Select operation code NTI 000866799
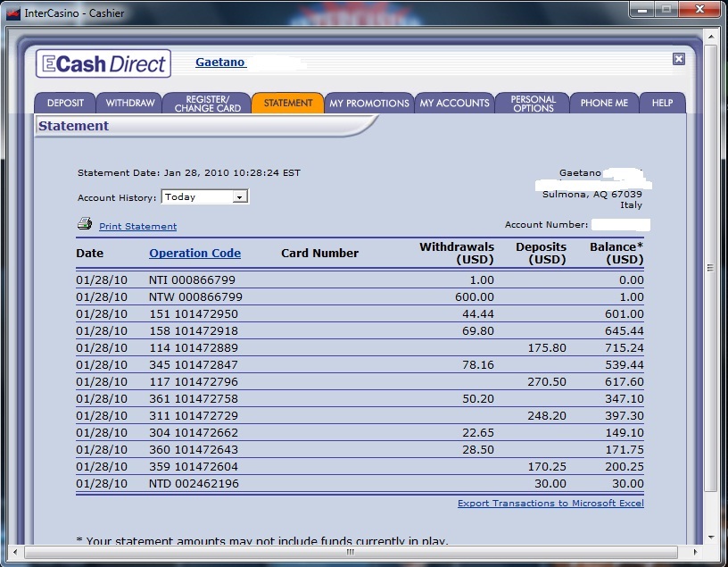This screenshot has width=728, height=567. [x=192, y=279]
